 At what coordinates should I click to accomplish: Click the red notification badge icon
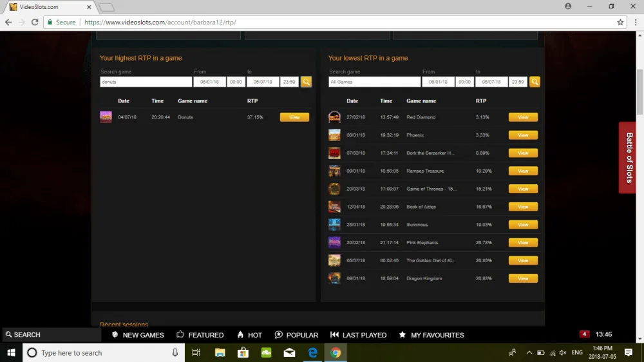tap(585, 334)
